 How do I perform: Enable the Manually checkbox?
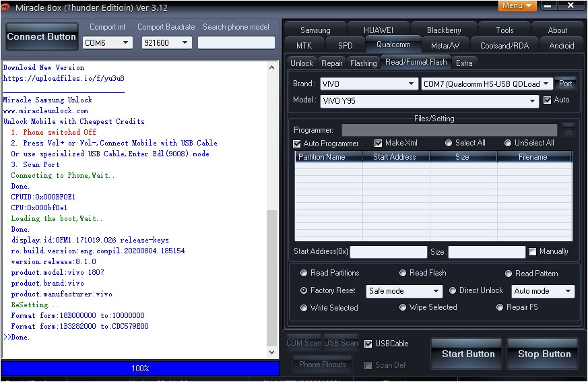click(532, 252)
